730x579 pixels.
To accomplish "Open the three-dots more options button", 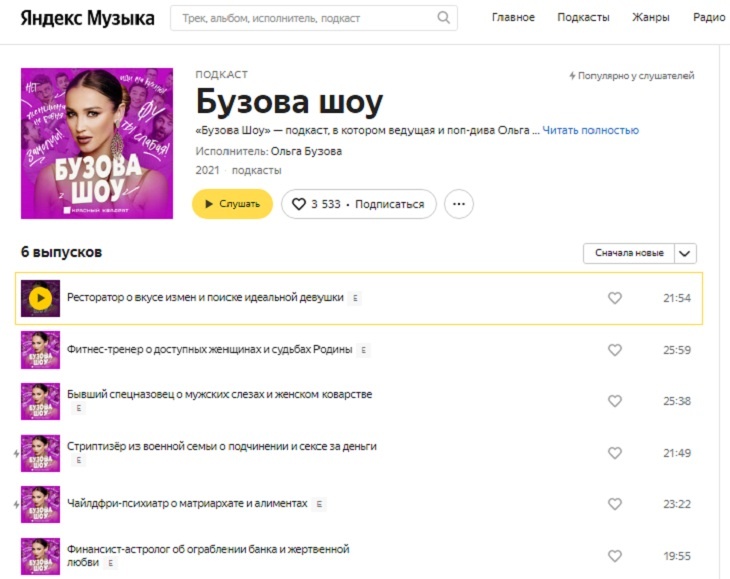I will pos(459,204).
